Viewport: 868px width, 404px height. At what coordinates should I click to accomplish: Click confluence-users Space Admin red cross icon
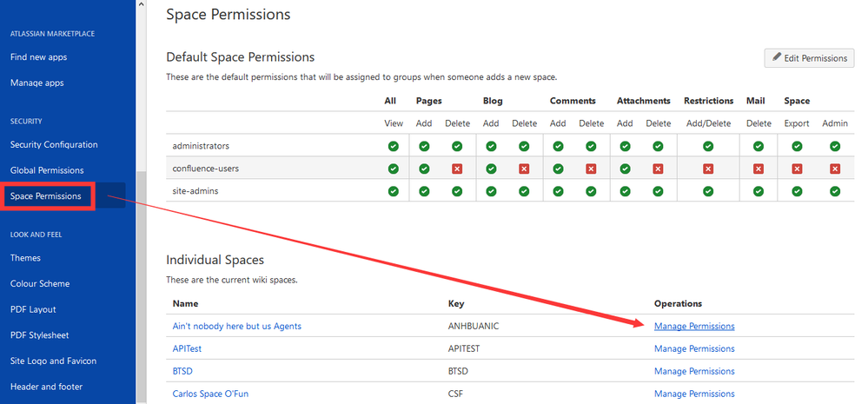tap(835, 169)
